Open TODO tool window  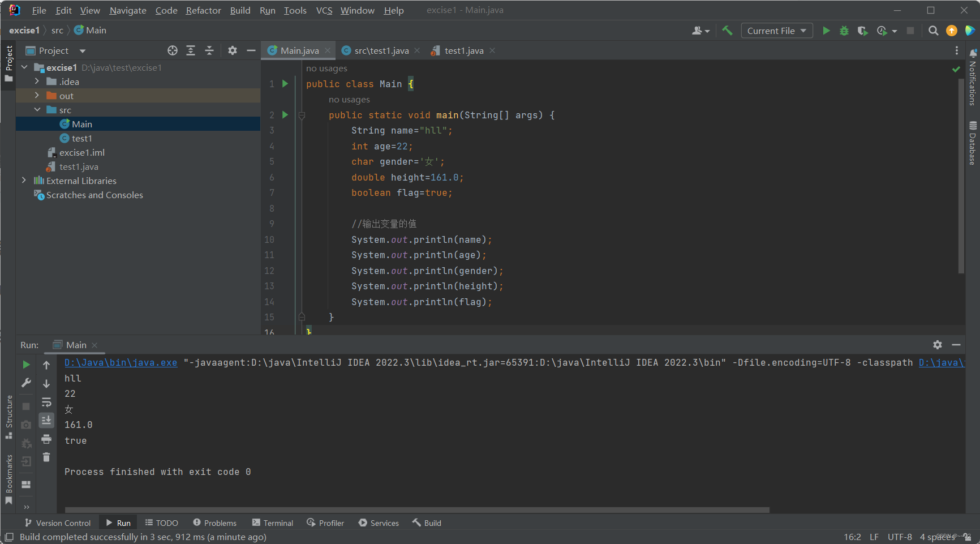(161, 523)
